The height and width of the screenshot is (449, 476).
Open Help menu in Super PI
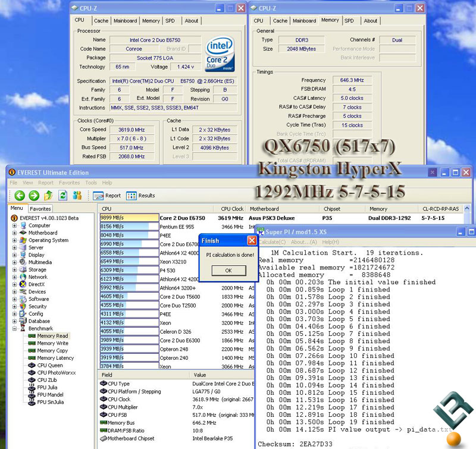point(331,242)
